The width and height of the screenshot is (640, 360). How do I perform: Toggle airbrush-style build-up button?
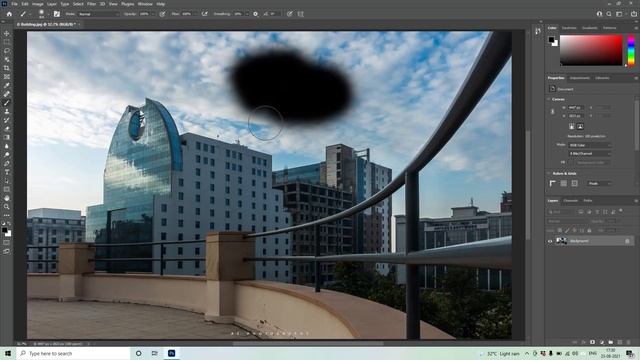[x=205, y=14]
